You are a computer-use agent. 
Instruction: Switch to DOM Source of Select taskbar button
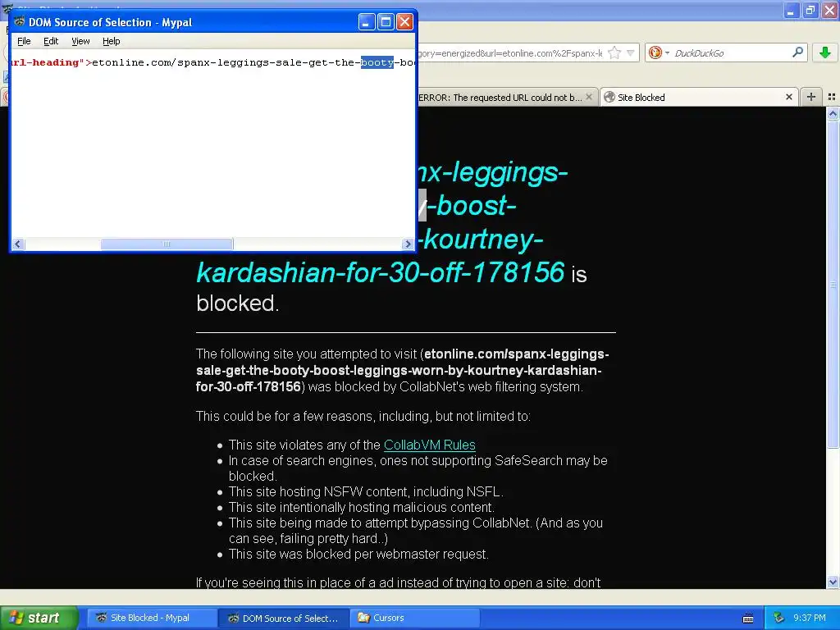(x=284, y=618)
